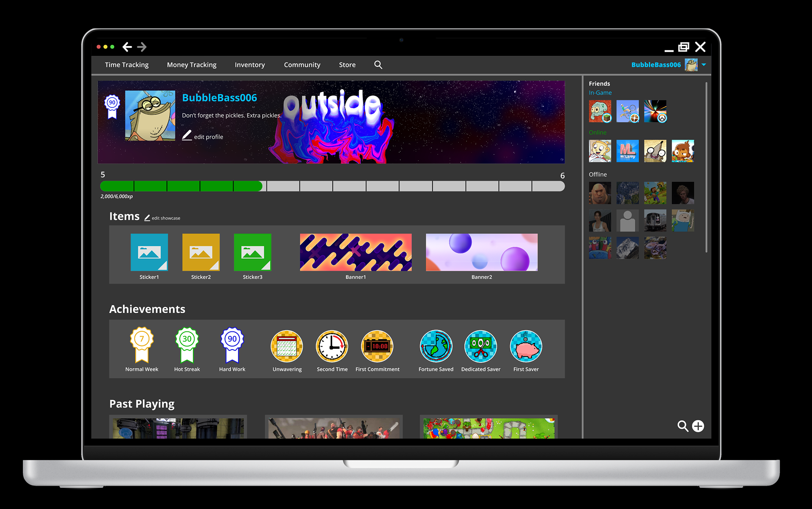
Task: Click the friends list scrollbar
Action: click(706, 167)
